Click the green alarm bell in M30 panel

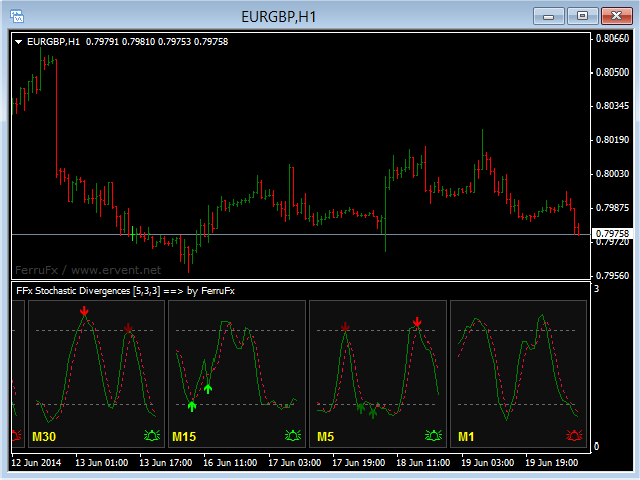(x=152, y=436)
